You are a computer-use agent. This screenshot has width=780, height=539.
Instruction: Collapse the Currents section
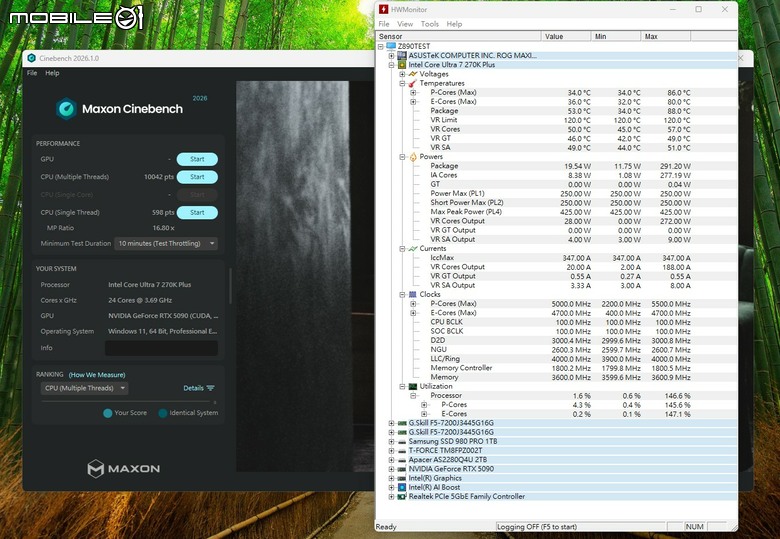pos(402,249)
